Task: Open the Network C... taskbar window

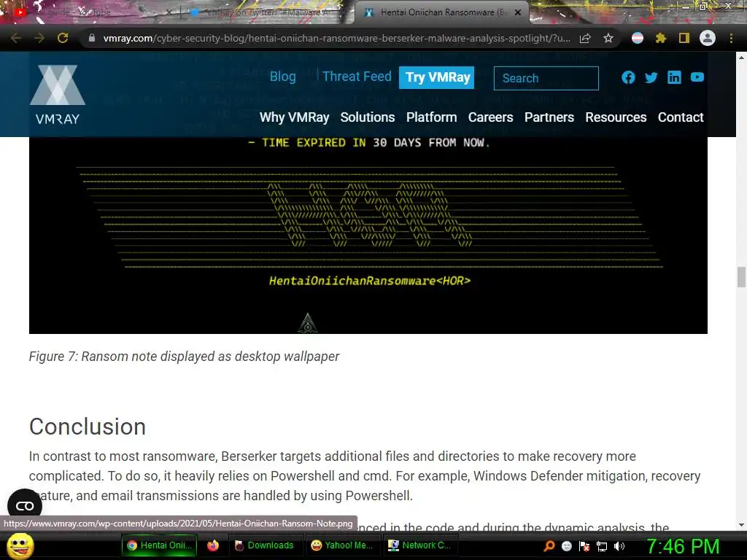Action: pos(420,545)
